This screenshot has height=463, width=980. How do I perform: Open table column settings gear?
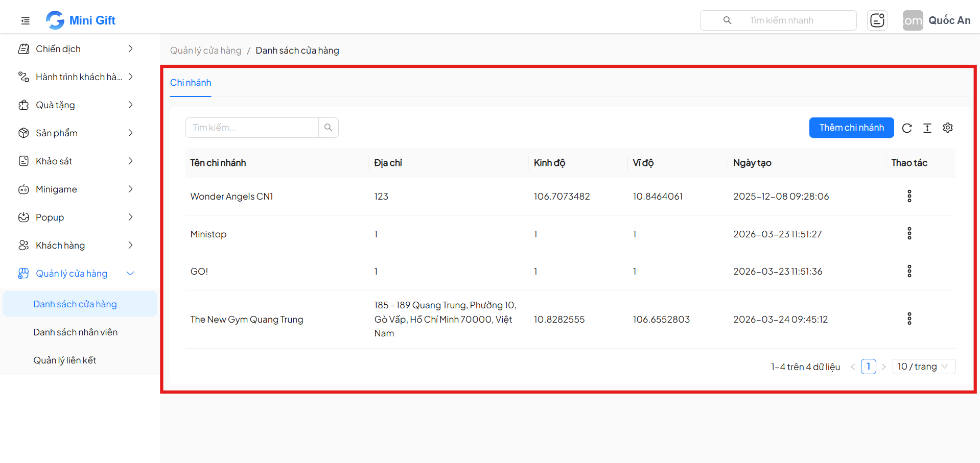point(948,128)
